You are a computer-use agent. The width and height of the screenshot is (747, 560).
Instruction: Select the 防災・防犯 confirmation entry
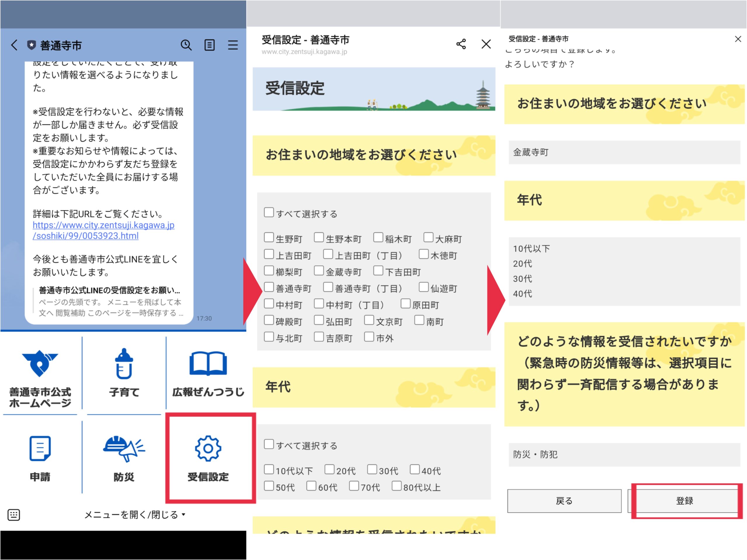(624, 455)
